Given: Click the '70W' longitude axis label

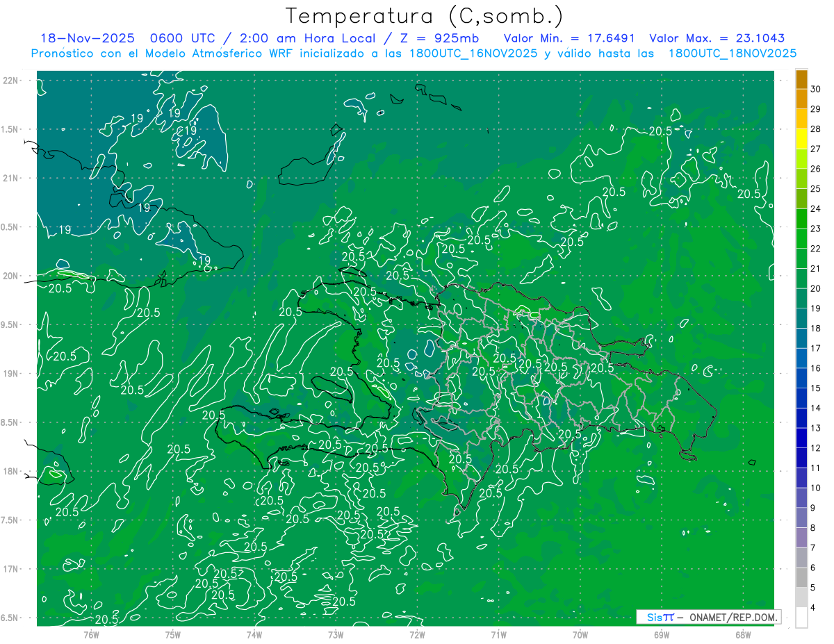Looking at the screenshot, I should pyautogui.click(x=580, y=634).
